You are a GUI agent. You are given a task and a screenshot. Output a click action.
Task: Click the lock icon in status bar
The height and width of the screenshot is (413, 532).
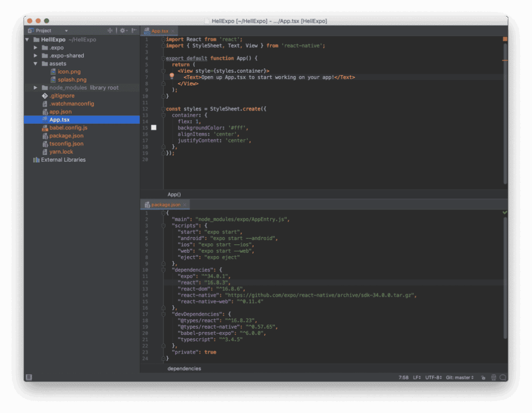483,378
